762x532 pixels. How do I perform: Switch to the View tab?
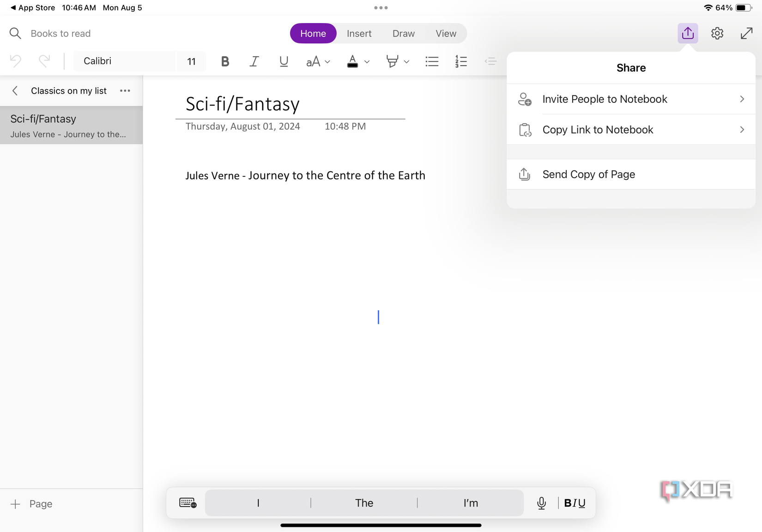tap(446, 33)
